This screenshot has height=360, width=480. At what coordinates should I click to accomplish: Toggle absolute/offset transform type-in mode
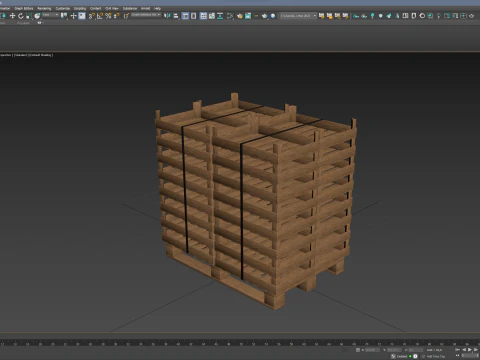tap(358, 350)
